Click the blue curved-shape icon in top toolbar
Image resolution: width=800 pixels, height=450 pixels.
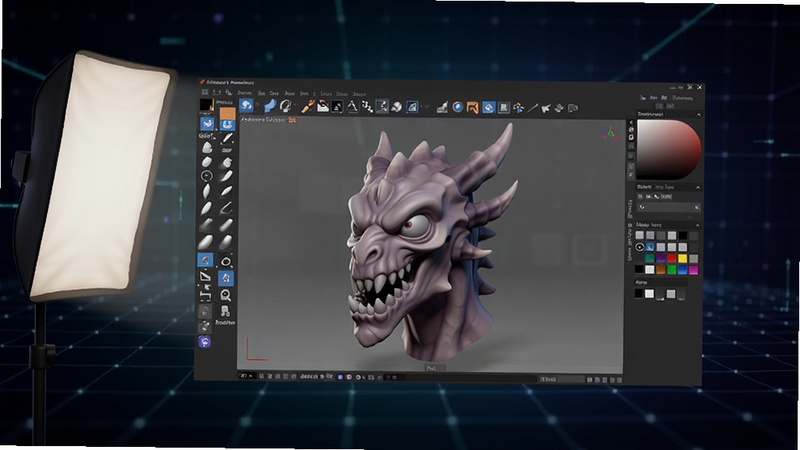tap(270, 106)
